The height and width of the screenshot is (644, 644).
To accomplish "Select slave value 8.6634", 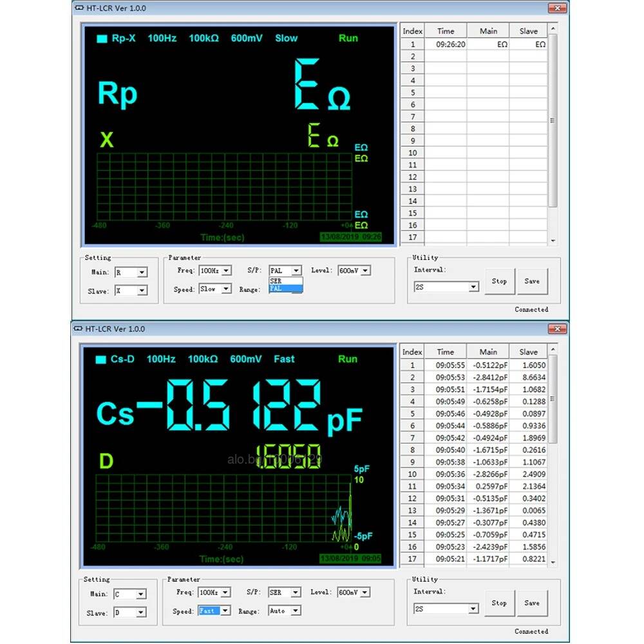I will (528, 377).
